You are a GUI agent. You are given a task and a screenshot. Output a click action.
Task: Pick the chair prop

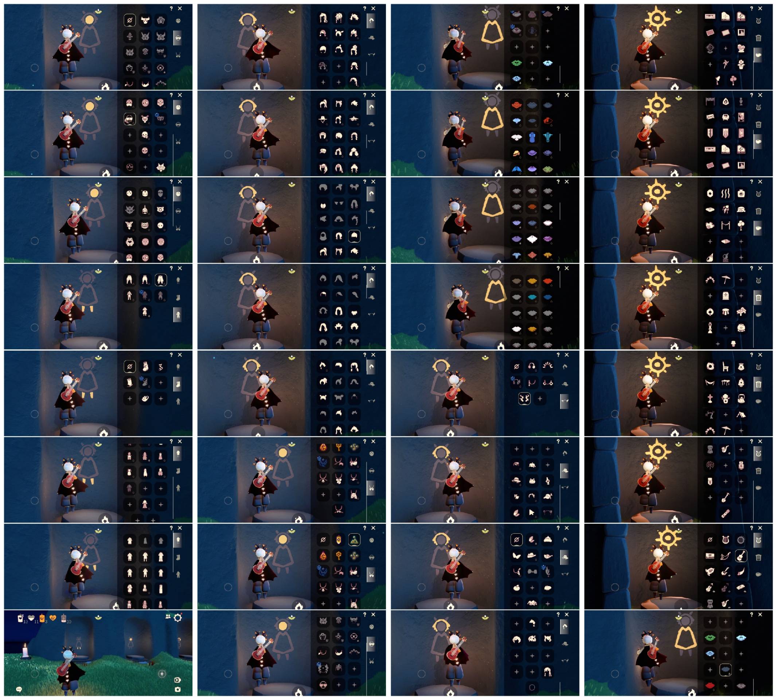click(726, 367)
